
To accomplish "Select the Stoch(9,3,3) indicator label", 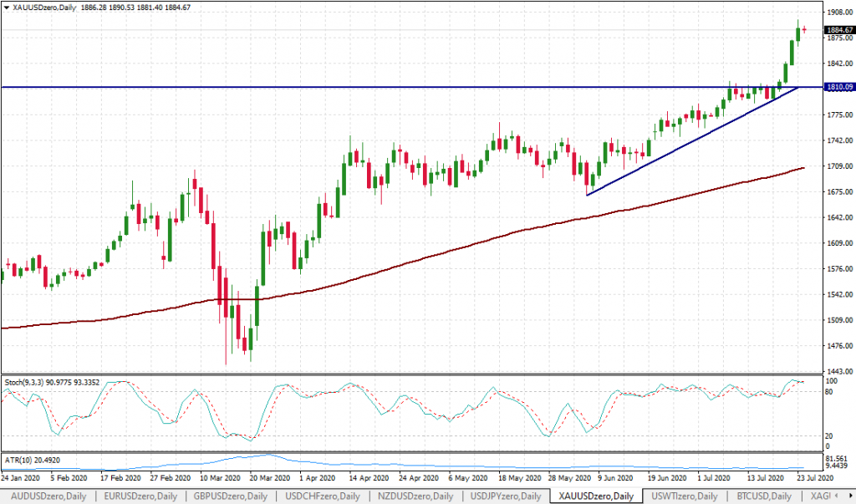I will click(x=50, y=380).
